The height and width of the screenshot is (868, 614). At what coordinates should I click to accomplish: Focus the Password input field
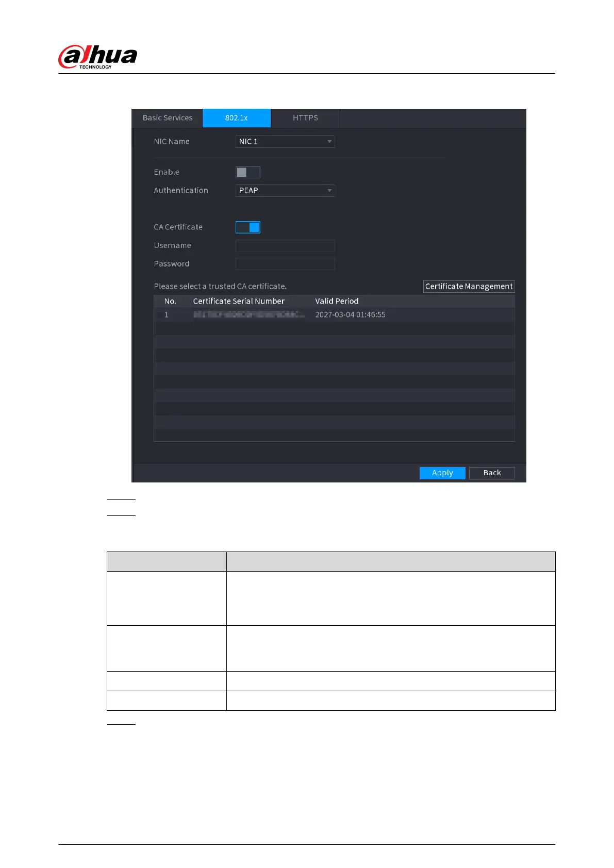(285, 264)
